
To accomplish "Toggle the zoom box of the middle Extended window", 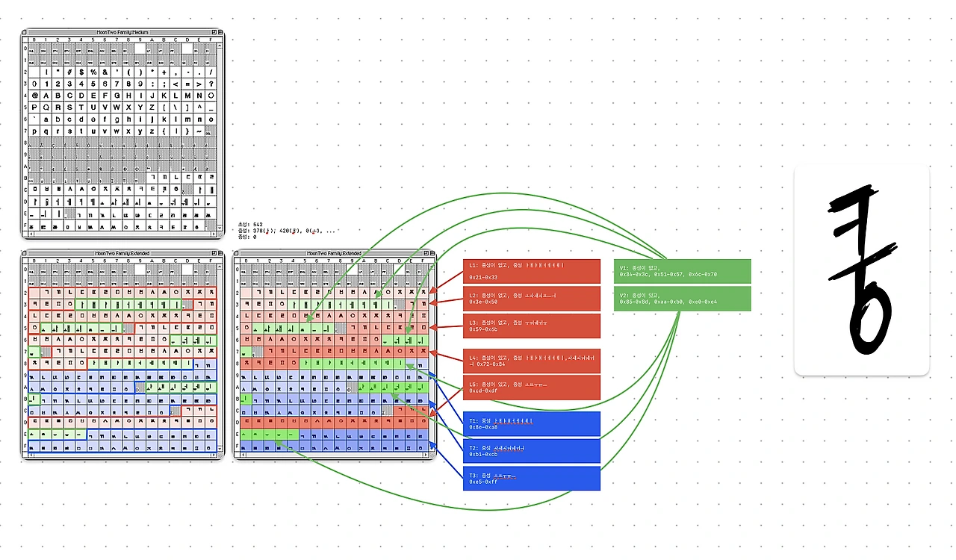I will [x=426, y=253].
